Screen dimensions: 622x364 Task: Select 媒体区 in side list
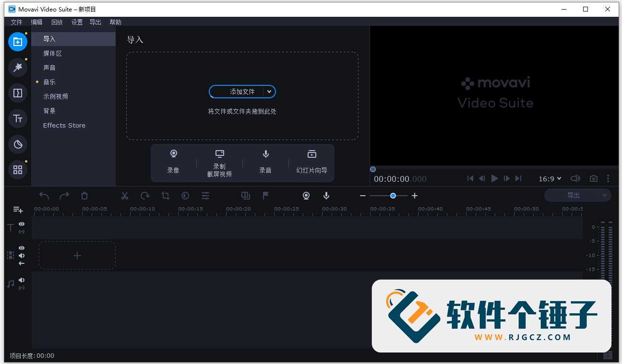pyautogui.click(x=74, y=53)
